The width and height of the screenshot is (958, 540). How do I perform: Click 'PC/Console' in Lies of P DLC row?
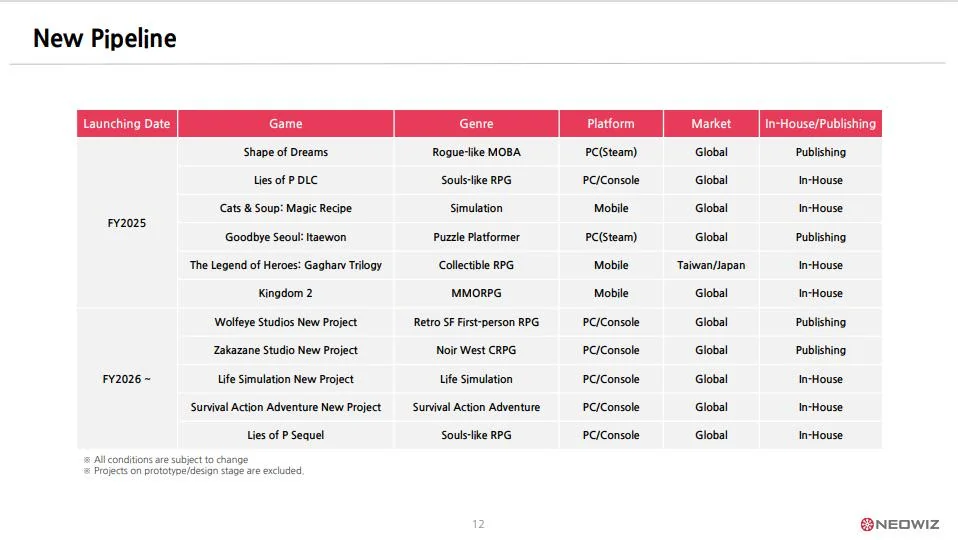point(610,180)
